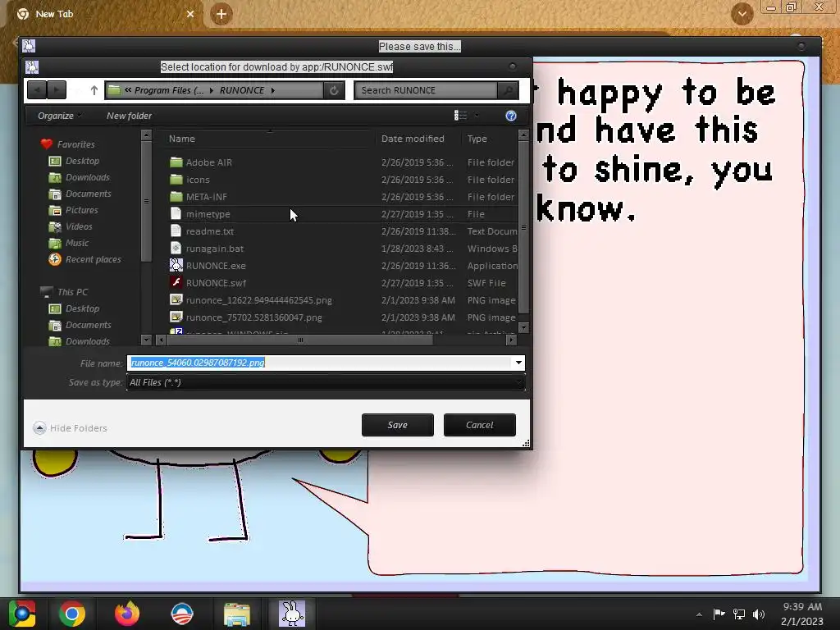The height and width of the screenshot is (630, 840).
Task: Click the File name input field
Action: (321, 363)
